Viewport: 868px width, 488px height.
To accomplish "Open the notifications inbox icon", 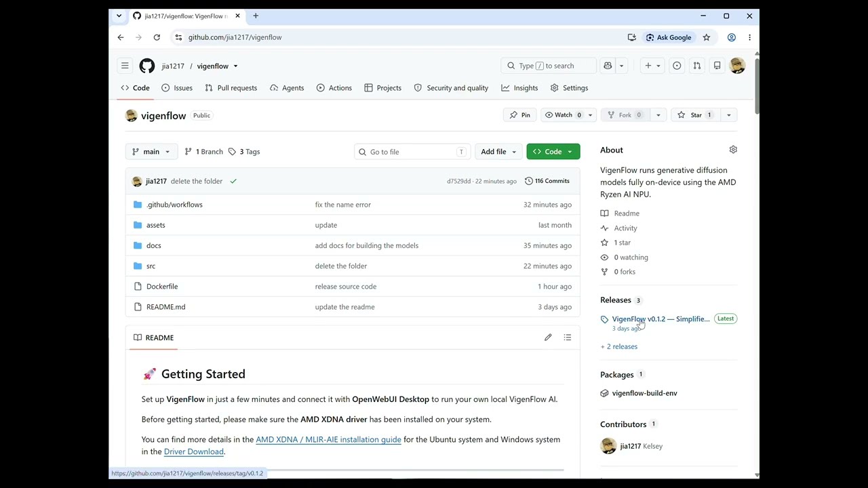I will (x=717, y=66).
